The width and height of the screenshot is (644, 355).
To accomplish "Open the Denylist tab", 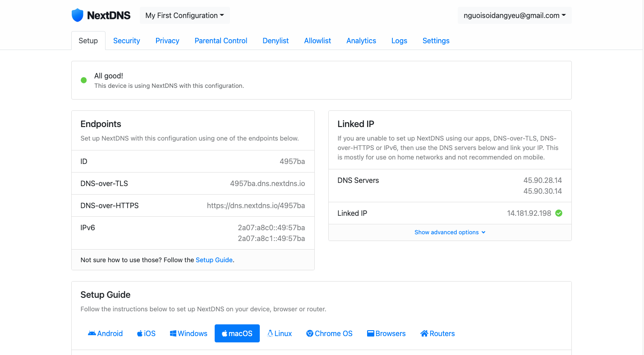I will (276, 41).
